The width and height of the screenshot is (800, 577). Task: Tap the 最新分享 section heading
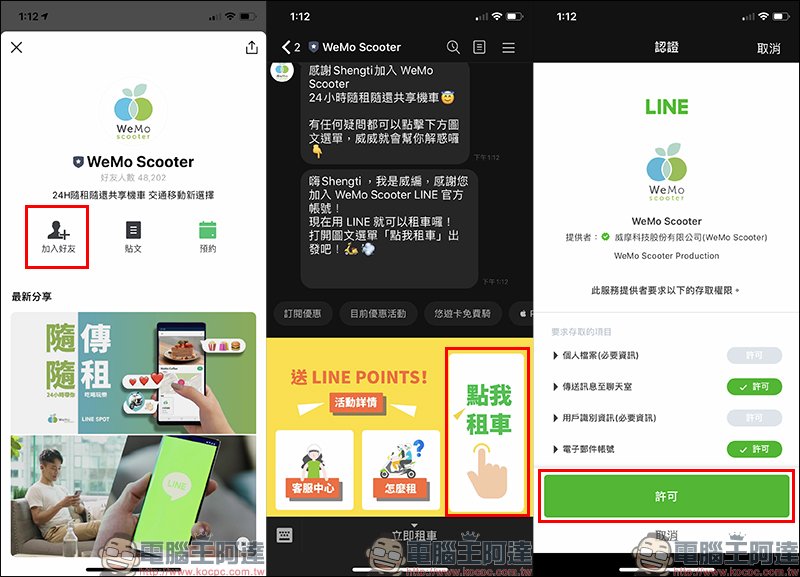point(32,296)
